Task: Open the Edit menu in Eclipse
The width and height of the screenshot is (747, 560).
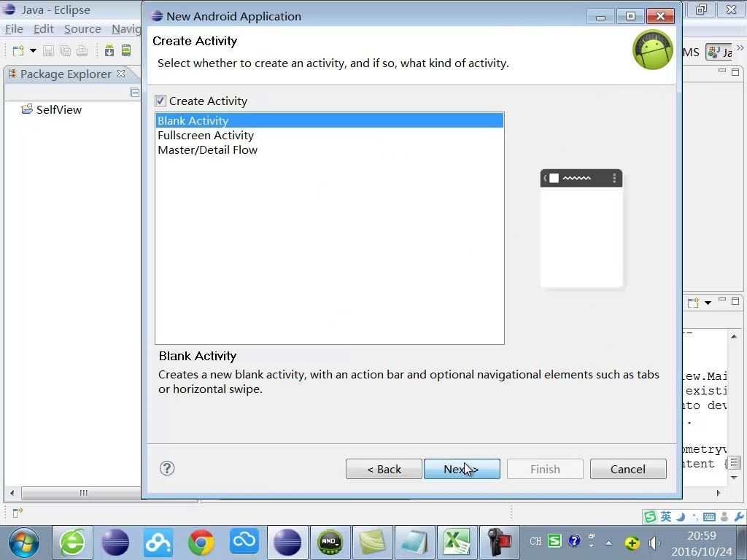Action: click(x=43, y=29)
